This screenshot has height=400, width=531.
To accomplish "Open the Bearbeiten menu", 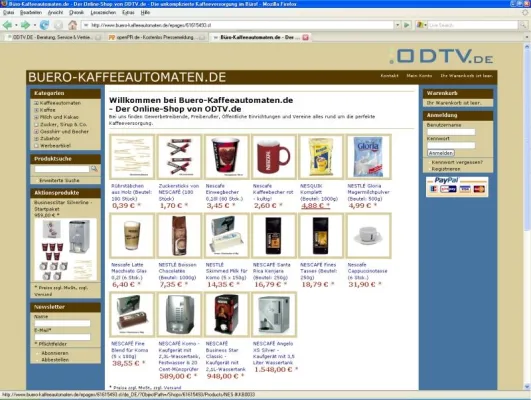I will (30, 13).
